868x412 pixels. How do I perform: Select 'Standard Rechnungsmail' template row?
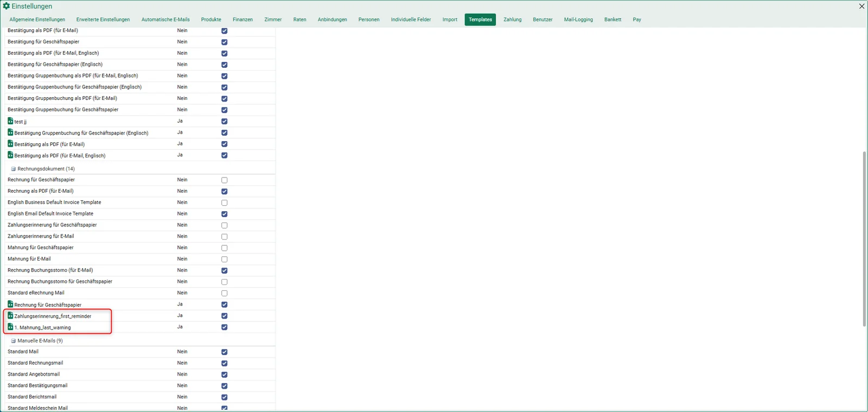140,363
